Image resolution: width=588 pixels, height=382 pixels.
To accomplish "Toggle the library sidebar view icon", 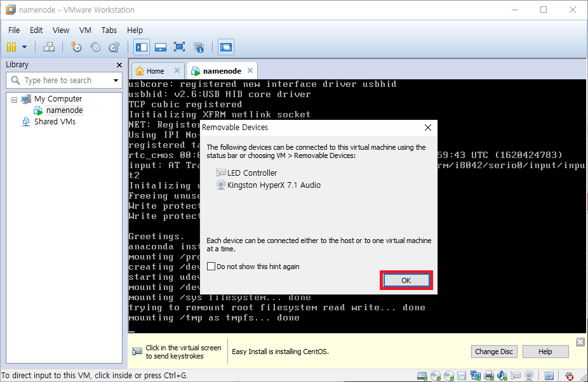I will [x=142, y=47].
